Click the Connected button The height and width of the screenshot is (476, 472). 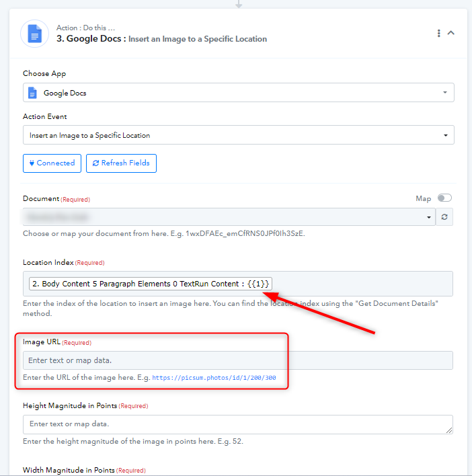pyautogui.click(x=52, y=163)
